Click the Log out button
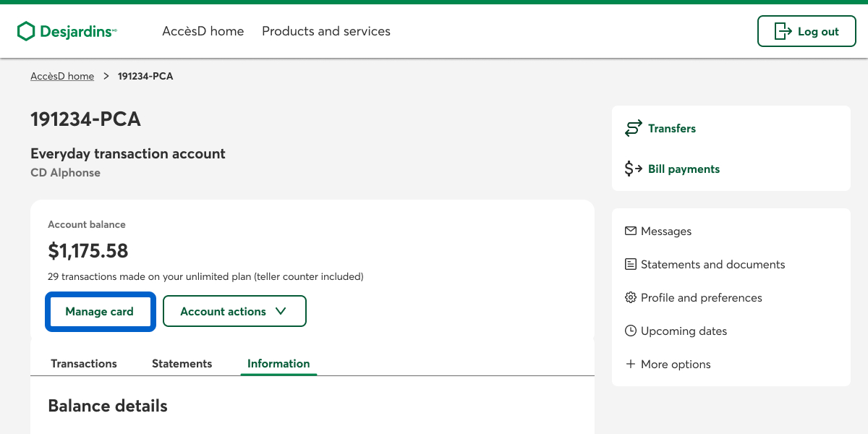Image resolution: width=868 pixels, height=434 pixels. (x=807, y=31)
